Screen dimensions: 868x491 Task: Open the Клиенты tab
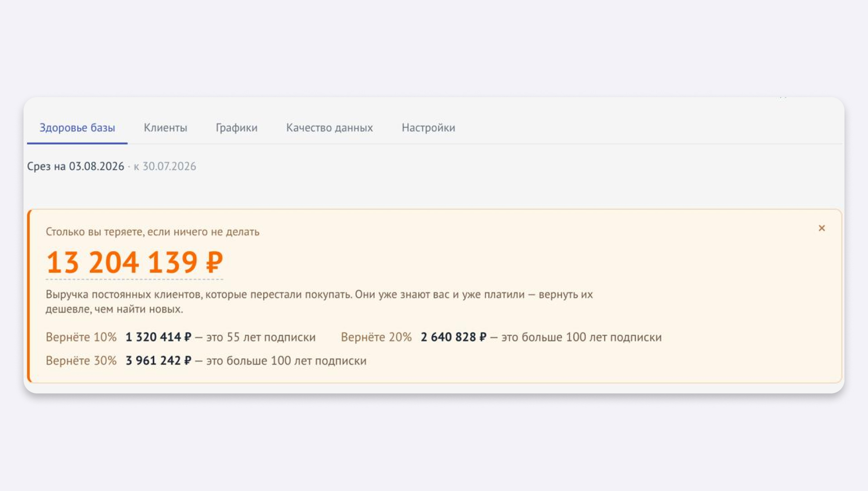[x=165, y=128]
